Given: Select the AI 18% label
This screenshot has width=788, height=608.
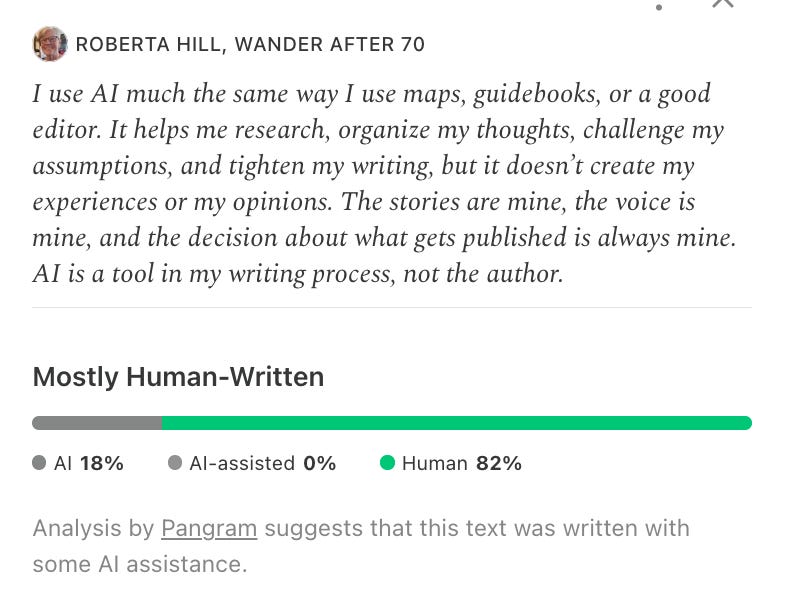Looking at the screenshot, I should click(x=89, y=463).
